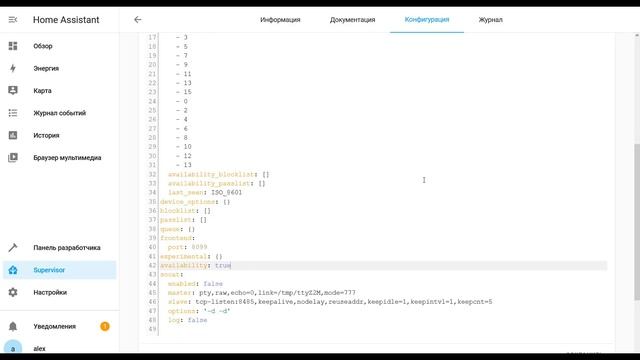Switch to the Документация tab
This screenshot has height=360, width=640.
click(x=352, y=20)
